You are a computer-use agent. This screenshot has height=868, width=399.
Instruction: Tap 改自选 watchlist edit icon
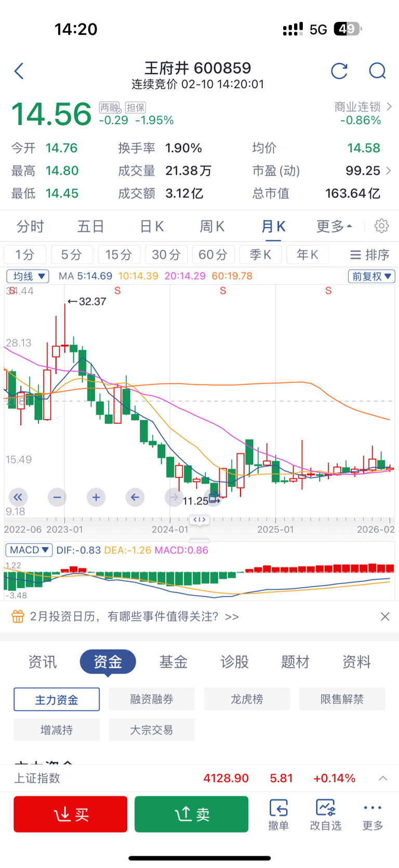pyautogui.click(x=326, y=814)
